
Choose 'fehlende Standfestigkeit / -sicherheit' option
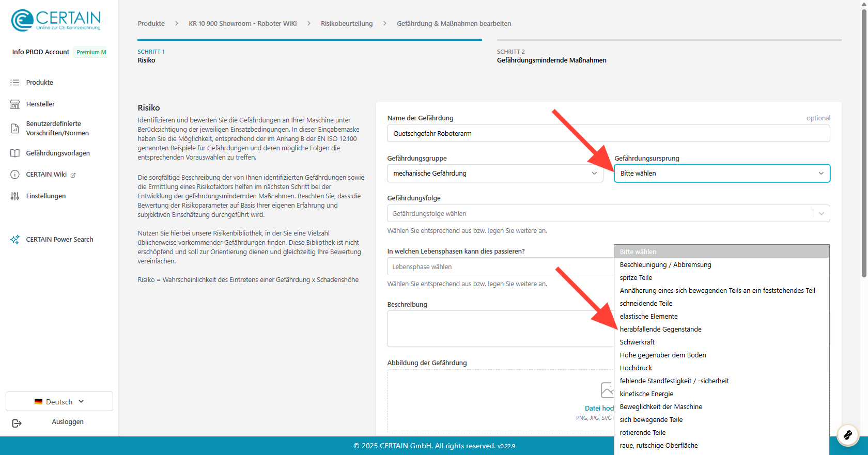point(722,381)
